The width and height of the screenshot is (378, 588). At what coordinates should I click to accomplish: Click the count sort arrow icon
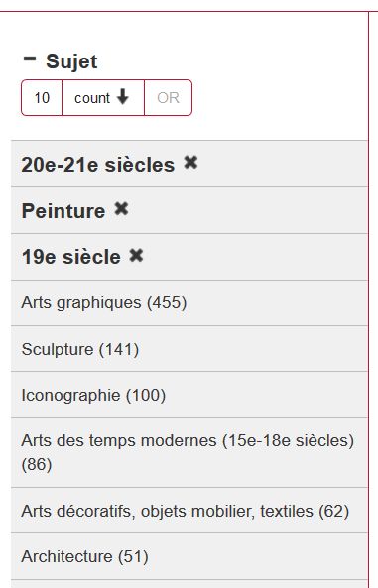122,97
